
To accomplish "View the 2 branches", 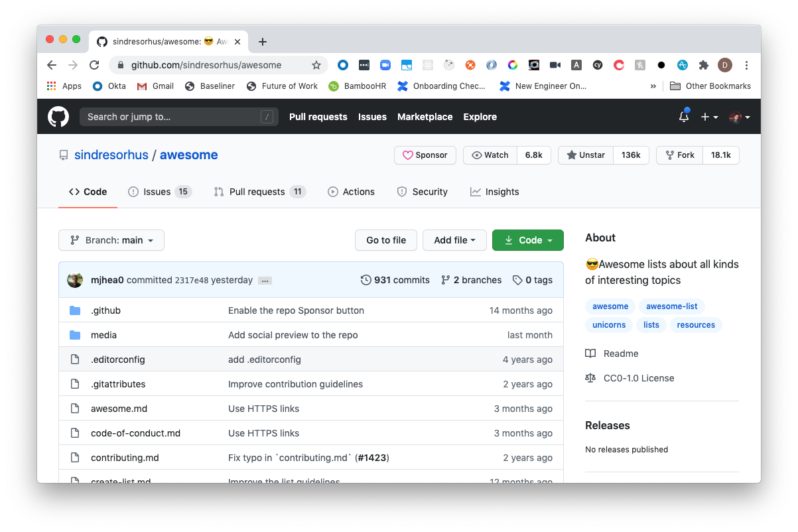I will tap(472, 280).
